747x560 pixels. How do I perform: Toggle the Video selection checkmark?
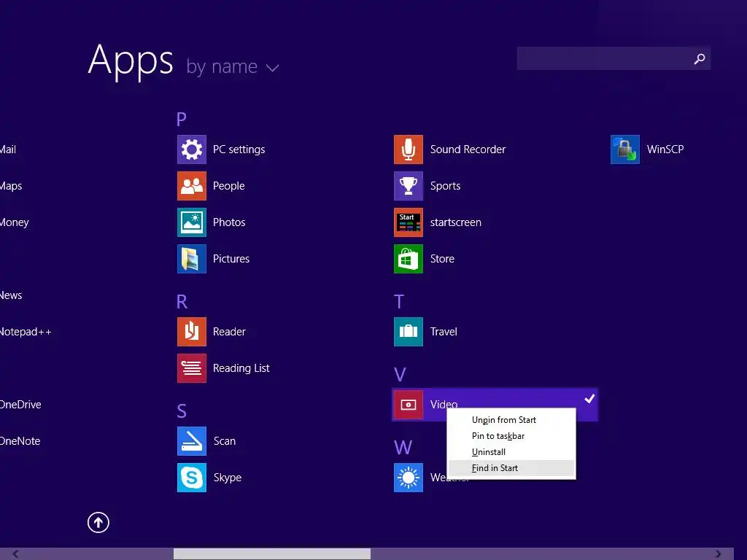click(589, 399)
